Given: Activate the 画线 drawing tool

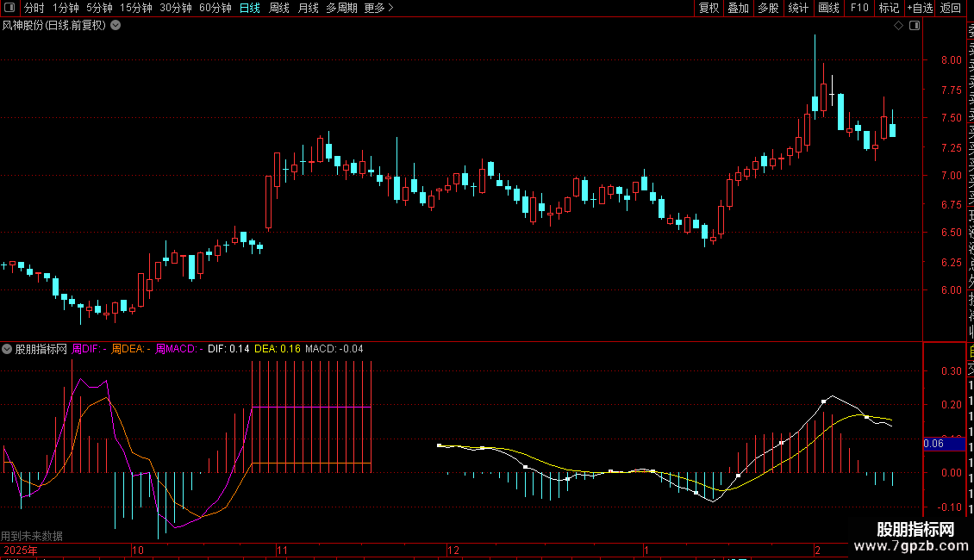Looking at the screenshot, I should 828,8.
